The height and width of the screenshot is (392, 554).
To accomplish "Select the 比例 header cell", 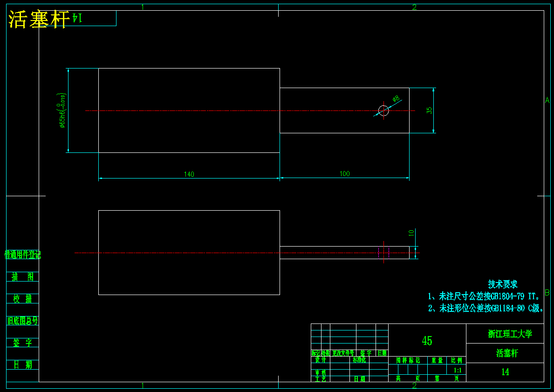I will 457,360.
